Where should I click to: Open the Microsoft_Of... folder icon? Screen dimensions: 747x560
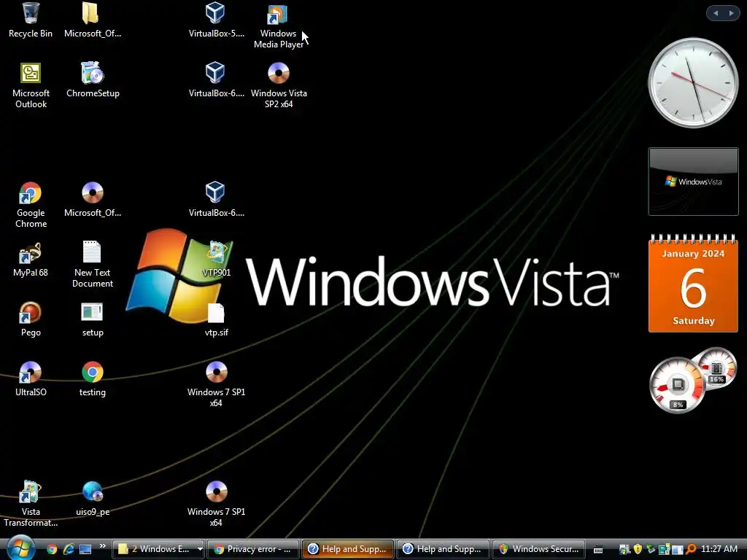93,20
